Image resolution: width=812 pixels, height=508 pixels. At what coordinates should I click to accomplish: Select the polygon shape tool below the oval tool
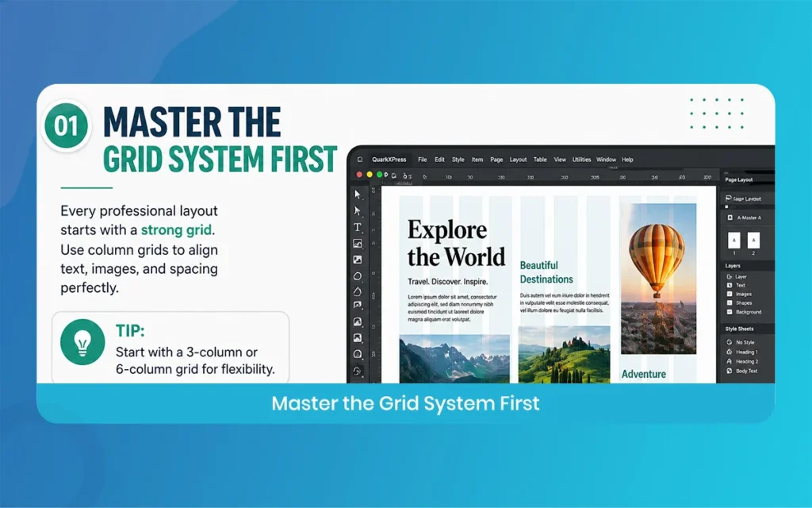pos(358,292)
